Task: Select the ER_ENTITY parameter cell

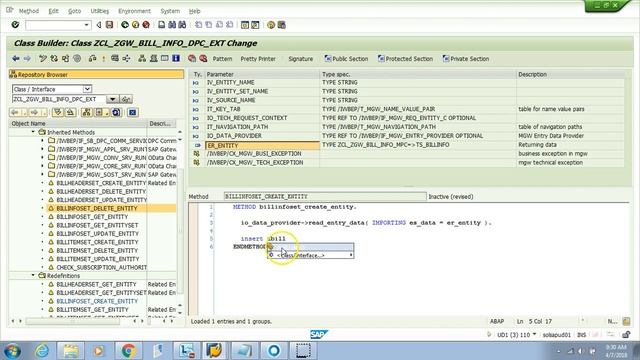Action: [262, 145]
